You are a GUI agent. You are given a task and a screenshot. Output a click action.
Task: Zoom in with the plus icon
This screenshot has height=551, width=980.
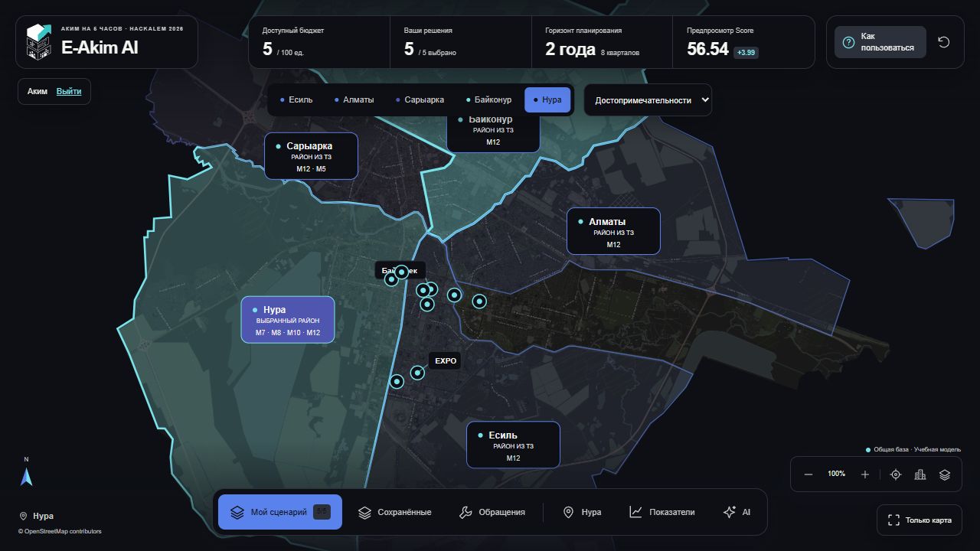865,474
